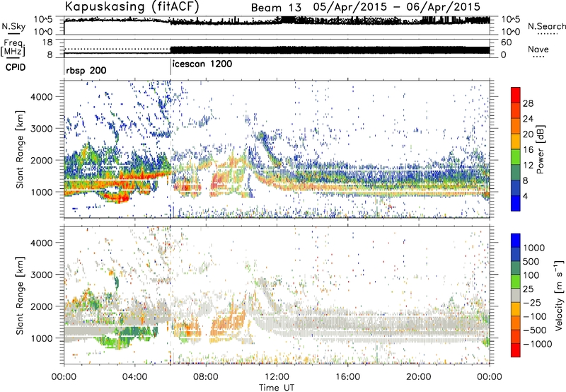Select the blue bottom segment of Power color bar
Image resolution: width=566 pixels, height=392 pixels.
pyautogui.click(x=516, y=204)
